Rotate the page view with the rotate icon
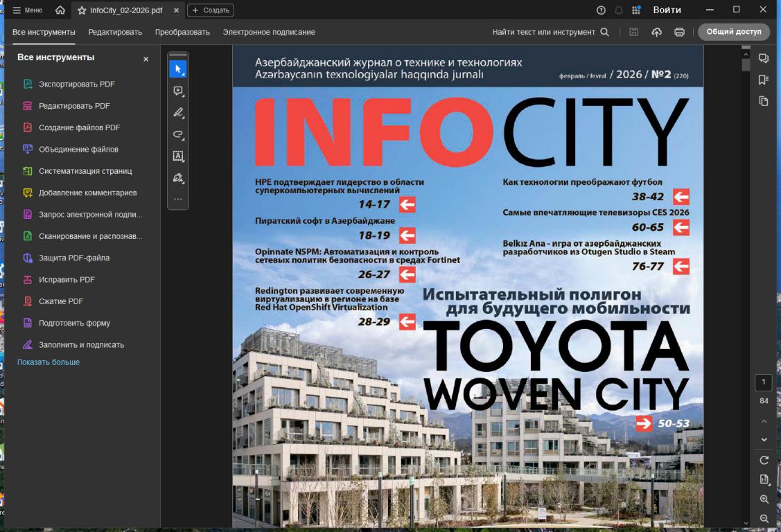This screenshot has height=532, width=781. (764, 460)
